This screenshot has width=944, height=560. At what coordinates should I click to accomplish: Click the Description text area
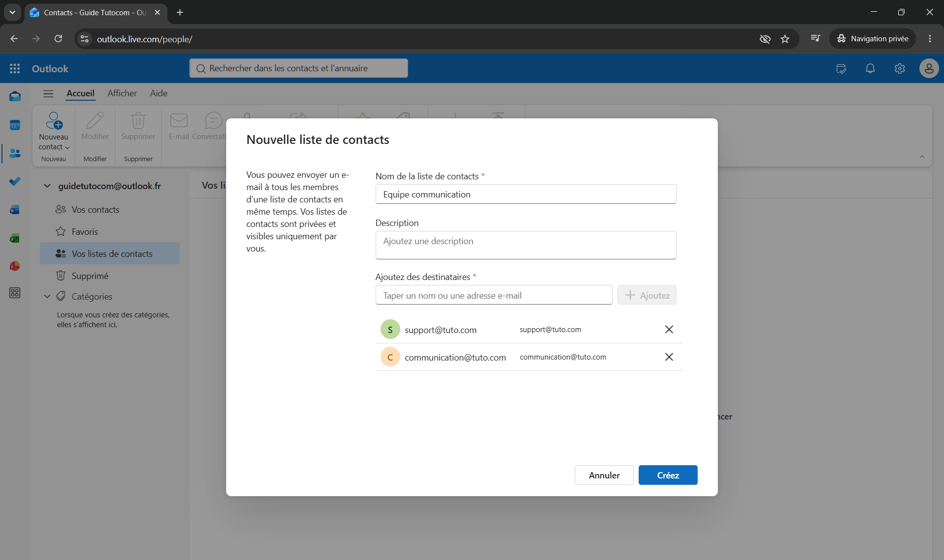pos(526,245)
